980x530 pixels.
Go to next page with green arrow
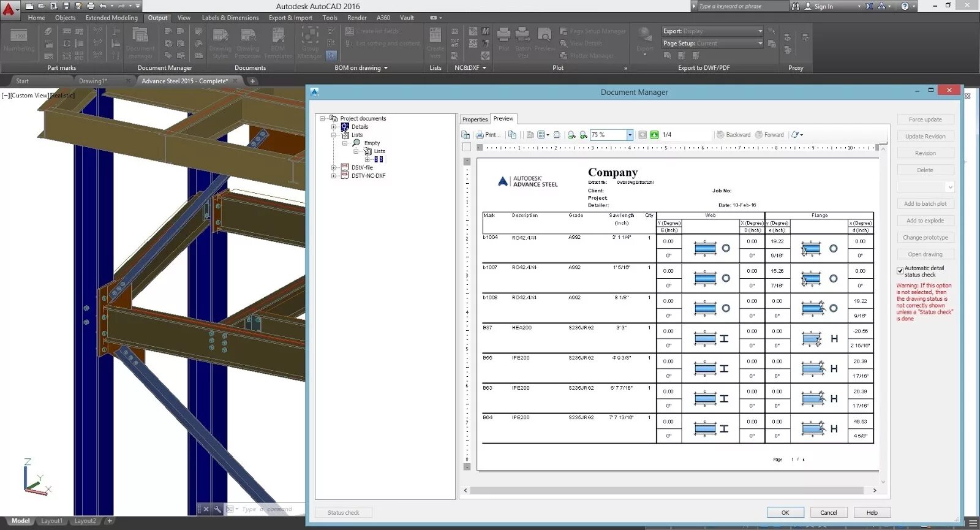coord(654,135)
